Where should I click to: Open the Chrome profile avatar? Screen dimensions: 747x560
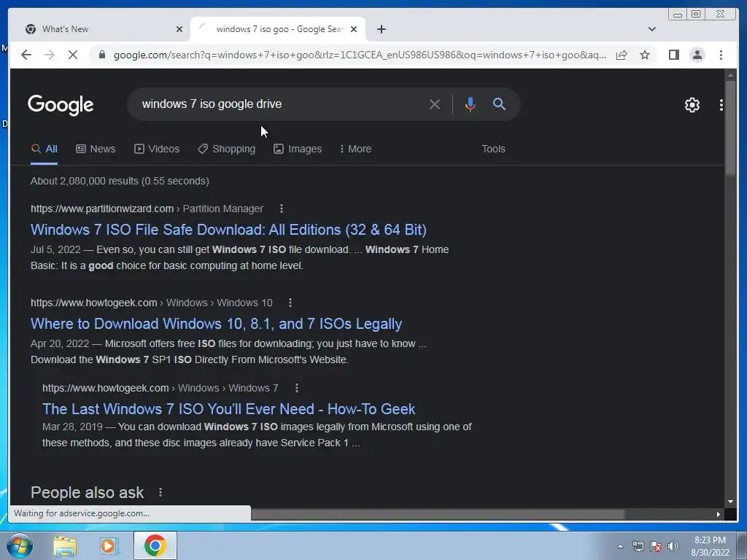(x=697, y=55)
